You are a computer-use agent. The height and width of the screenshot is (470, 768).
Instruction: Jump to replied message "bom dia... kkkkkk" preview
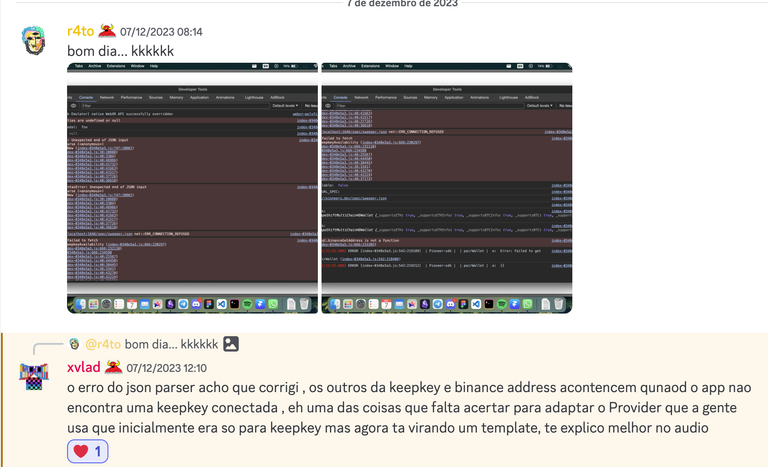171,344
